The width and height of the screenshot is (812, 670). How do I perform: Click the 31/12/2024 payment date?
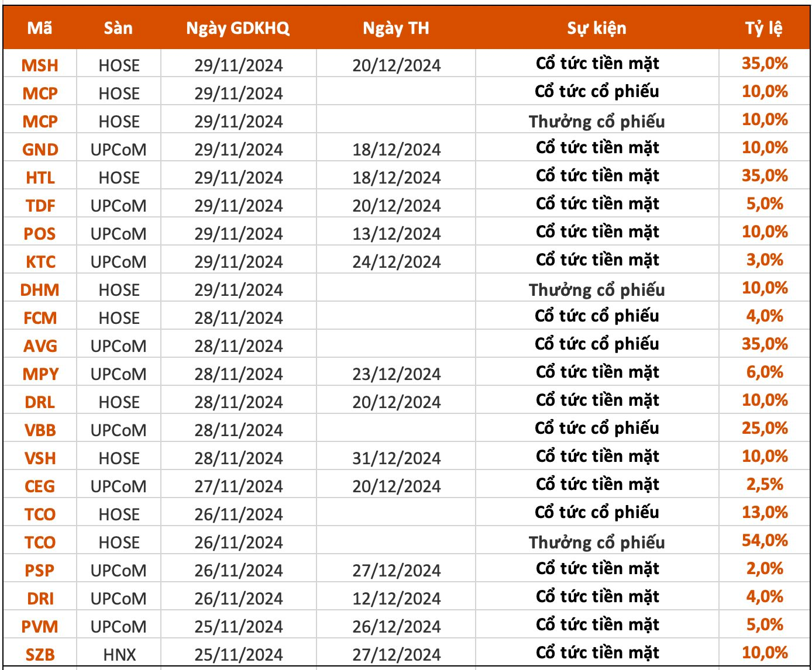(396, 458)
